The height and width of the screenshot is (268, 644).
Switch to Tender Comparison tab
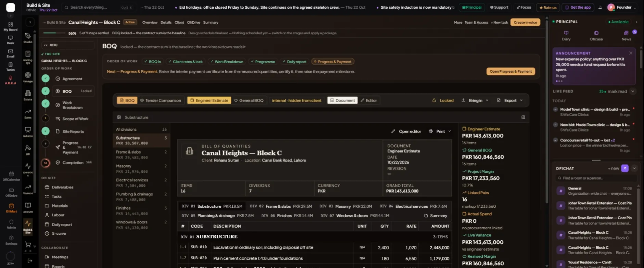[x=160, y=100]
